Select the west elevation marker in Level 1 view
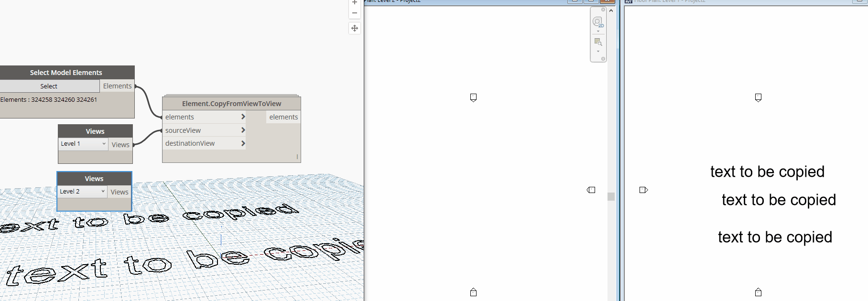The image size is (868, 301). 643,190
